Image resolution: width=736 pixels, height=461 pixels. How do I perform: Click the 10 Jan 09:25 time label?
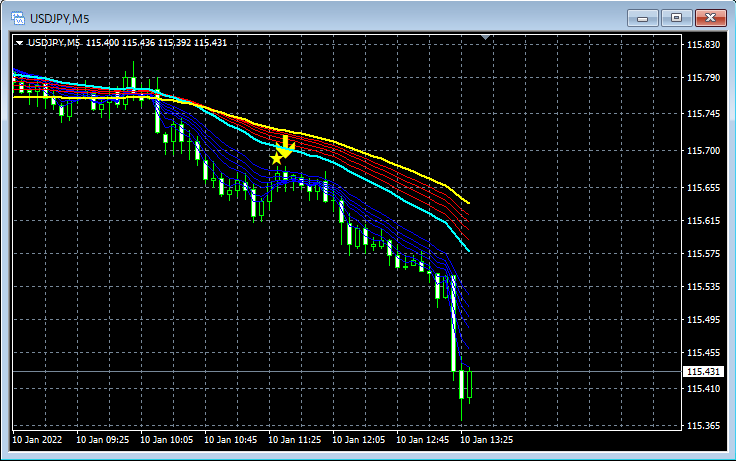102,440
